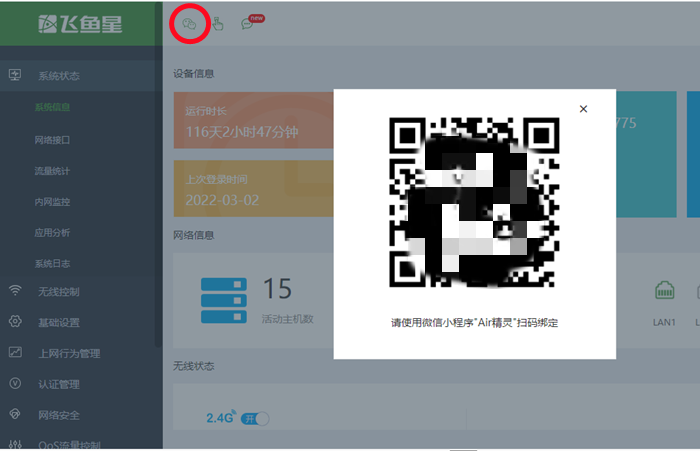Click the WeChat binding icon in top bar
The height and width of the screenshot is (451, 700).
pyautogui.click(x=189, y=24)
